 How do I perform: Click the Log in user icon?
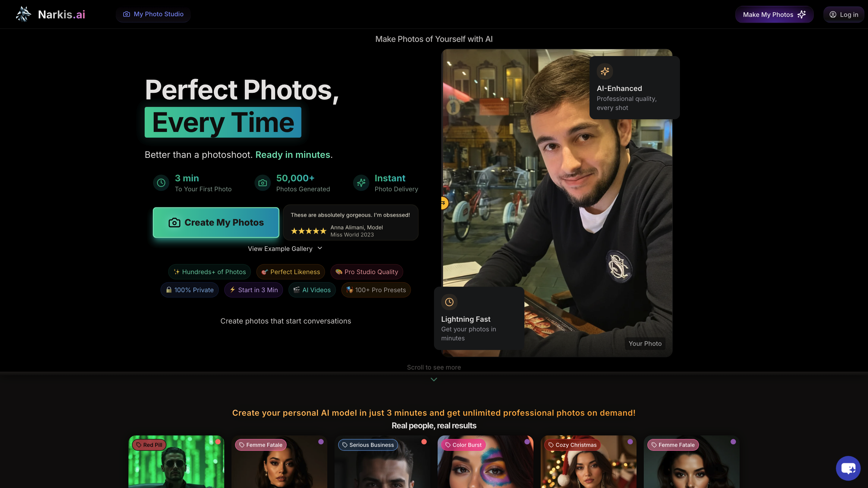pyautogui.click(x=833, y=14)
